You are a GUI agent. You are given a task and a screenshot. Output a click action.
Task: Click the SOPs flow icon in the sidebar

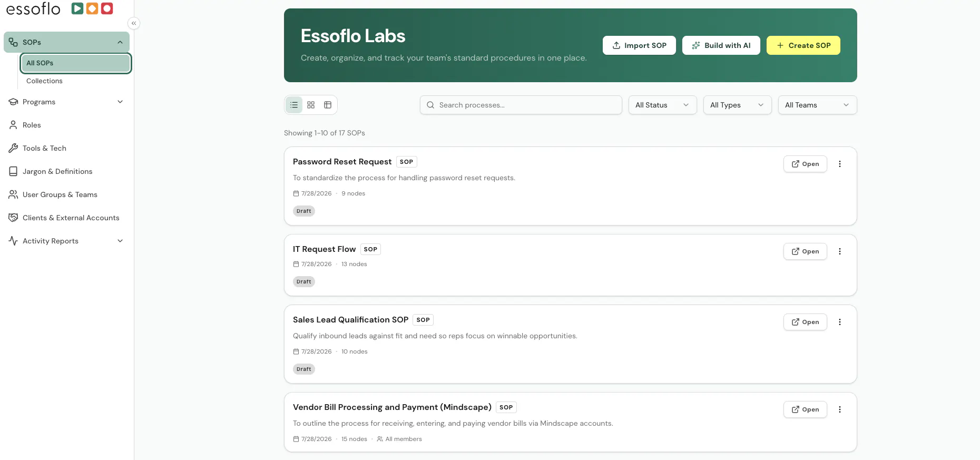(x=13, y=42)
